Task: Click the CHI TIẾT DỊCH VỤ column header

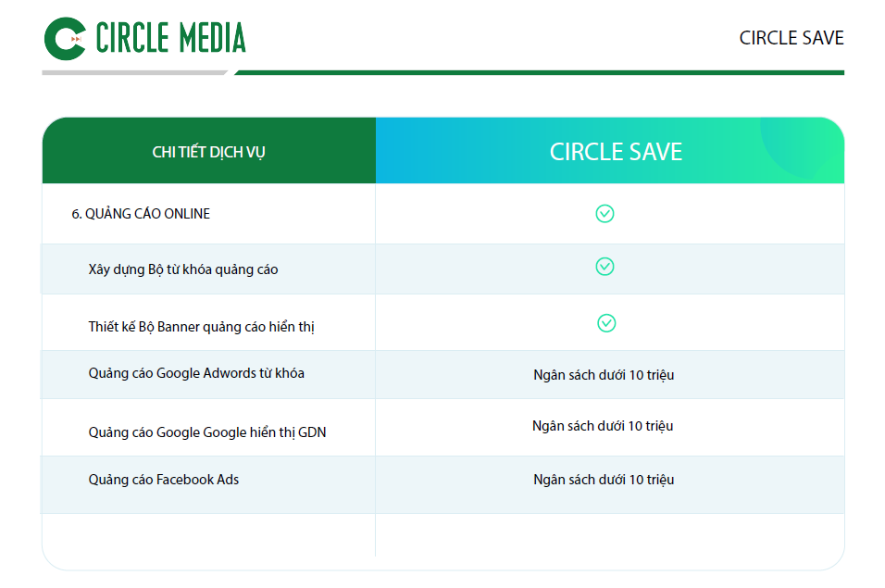Action: pyautogui.click(x=209, y=150)
